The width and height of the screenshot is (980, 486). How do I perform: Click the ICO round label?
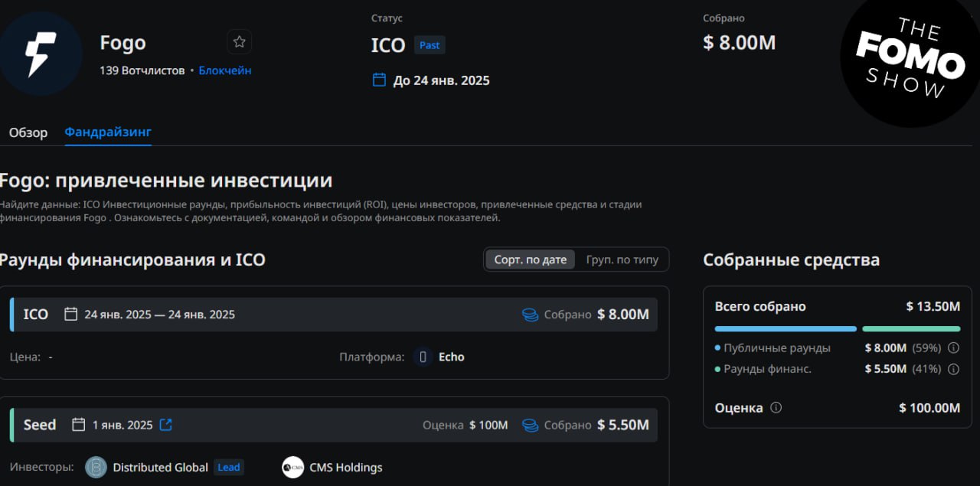(36, 314)
